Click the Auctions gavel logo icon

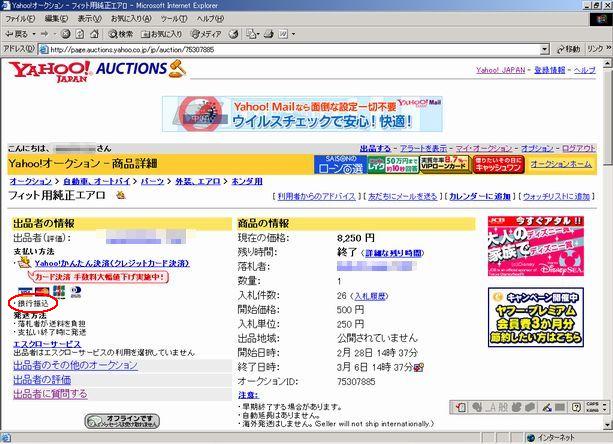(177, 68)
